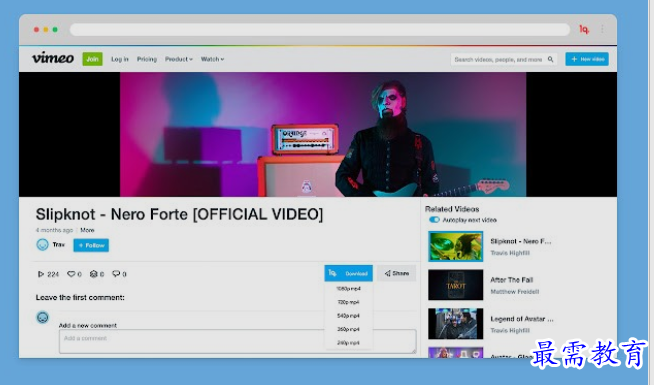Click the search magnifier icon

point(551,59)
